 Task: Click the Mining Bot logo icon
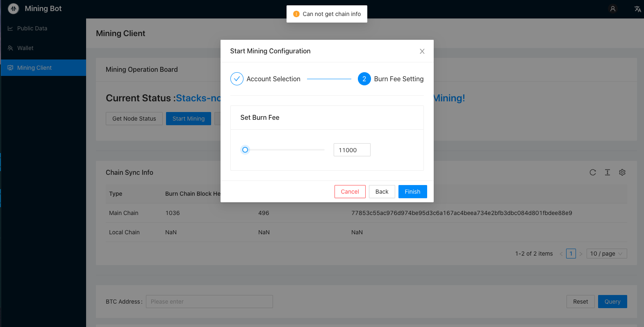(x=14, y=9)
